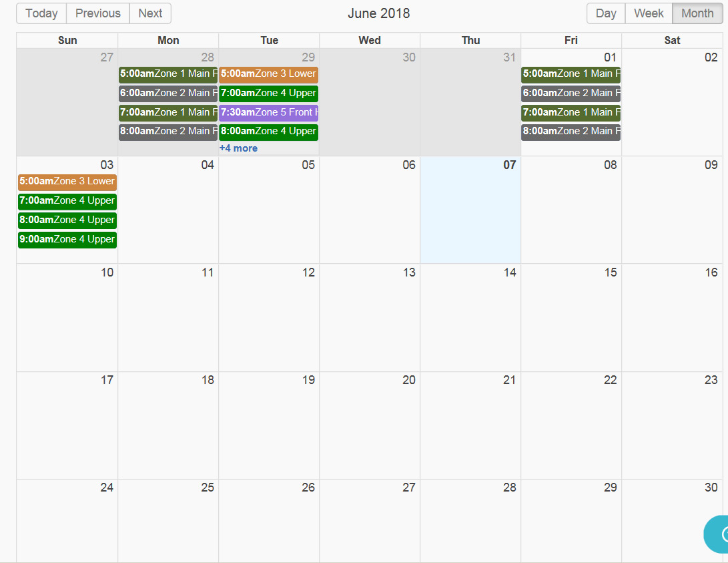Image resolution: width=728 pixels, height=563 pixels.
Task: Click day number 05 on Tuesday
Action: point(308,165)
